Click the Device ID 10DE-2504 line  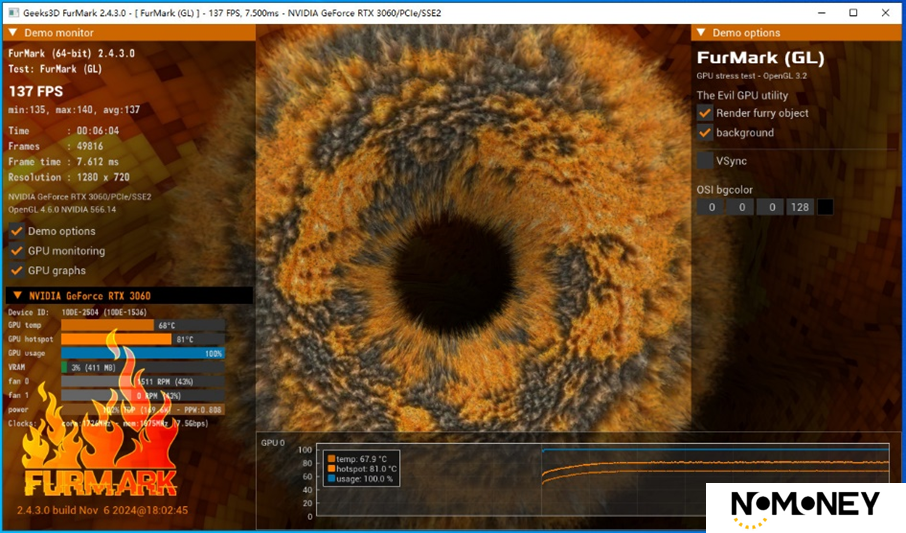pyautogui.click(x=77, y=312)
